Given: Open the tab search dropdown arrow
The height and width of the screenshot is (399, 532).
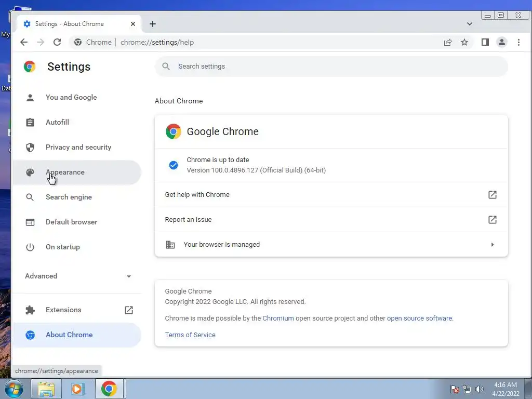Looking at the screenshot, I should coord(470,24).
